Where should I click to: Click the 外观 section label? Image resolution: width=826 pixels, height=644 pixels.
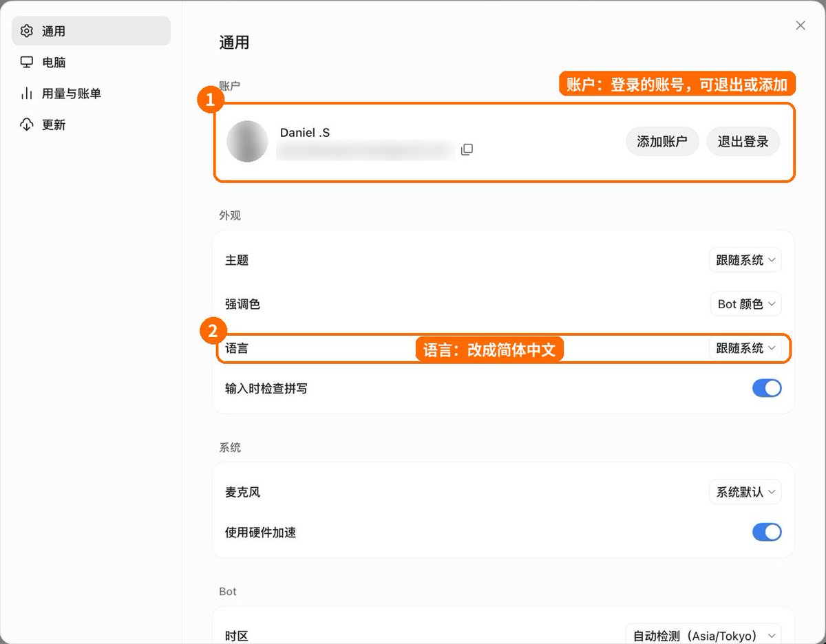(230, 215)
